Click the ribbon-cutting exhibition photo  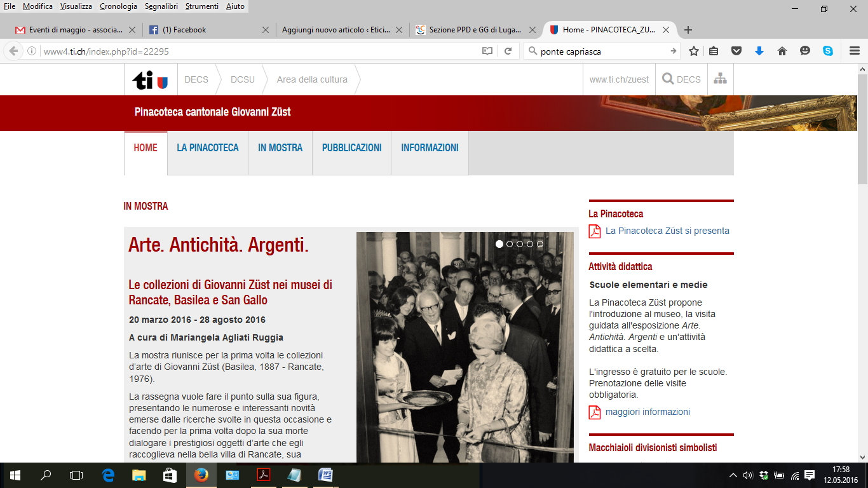click(x=465, y=347)
